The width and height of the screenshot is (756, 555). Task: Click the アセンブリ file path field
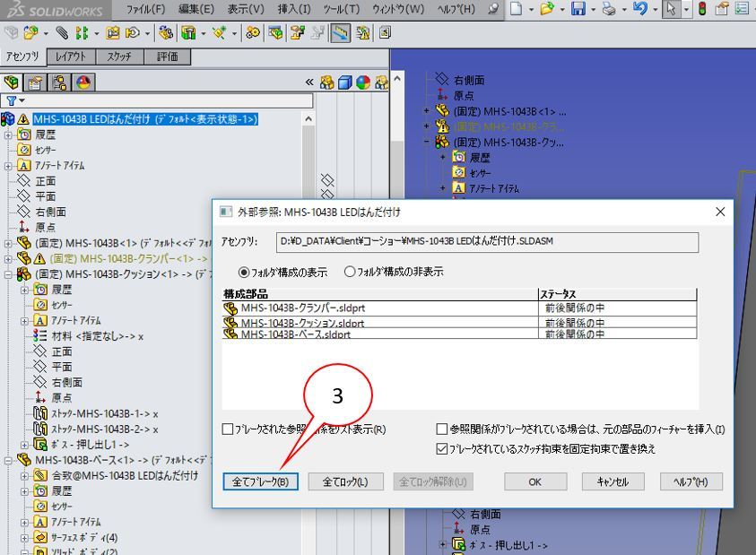tap(487, 242)
